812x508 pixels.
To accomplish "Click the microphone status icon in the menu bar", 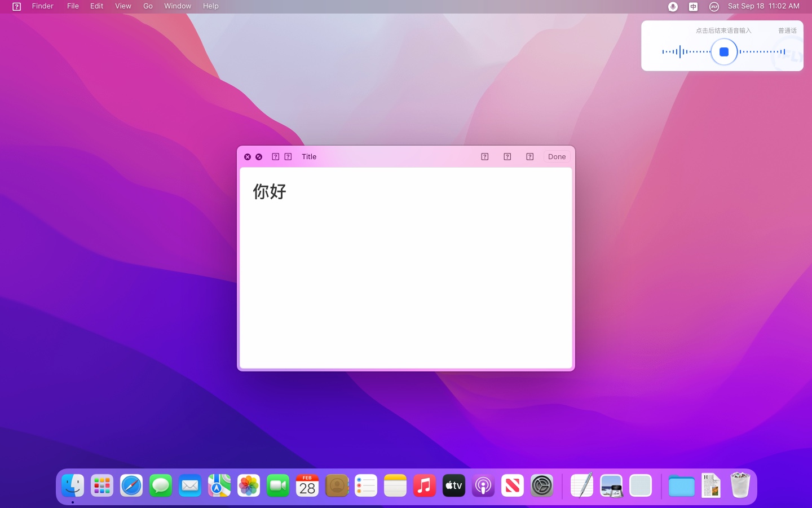I will pos(673,6).
